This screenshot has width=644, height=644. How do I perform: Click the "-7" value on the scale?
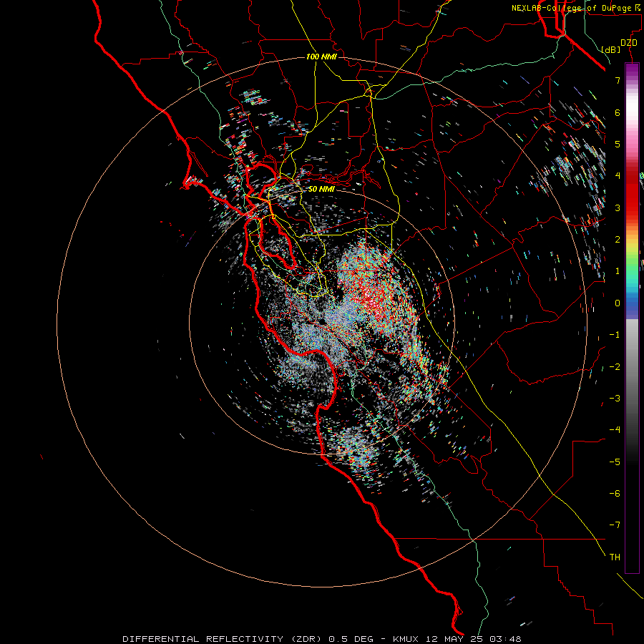click(x=615, y=525)
